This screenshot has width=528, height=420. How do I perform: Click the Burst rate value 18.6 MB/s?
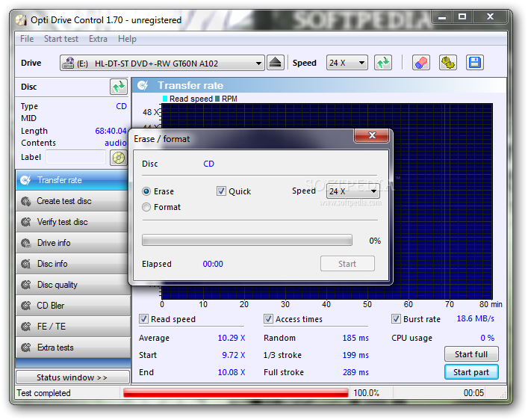pyautogui.click(x=475, y=318)
